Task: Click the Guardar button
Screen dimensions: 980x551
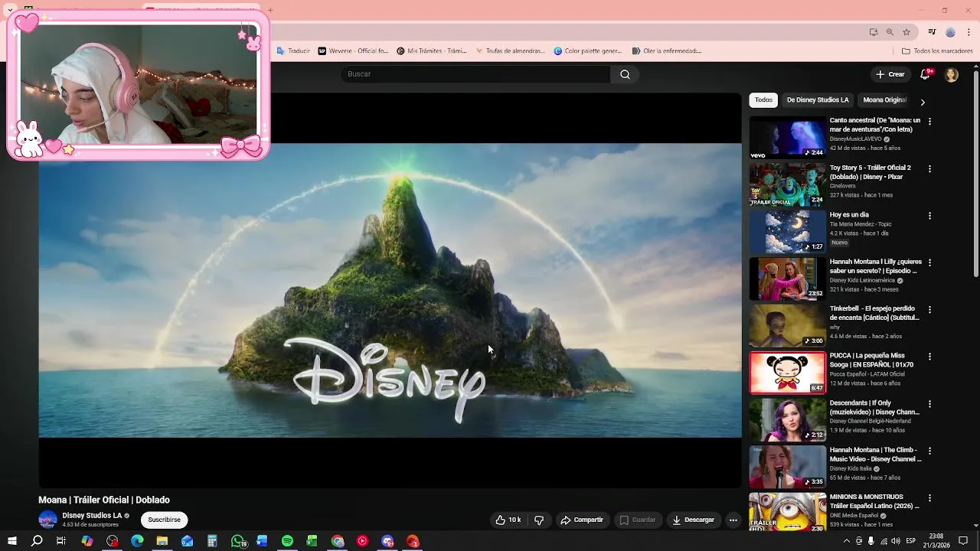Action: 638,520
